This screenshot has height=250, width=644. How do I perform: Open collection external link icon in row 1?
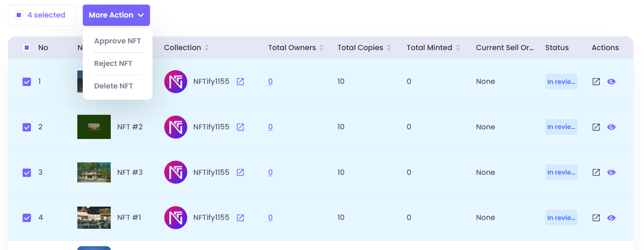point(240,82)
